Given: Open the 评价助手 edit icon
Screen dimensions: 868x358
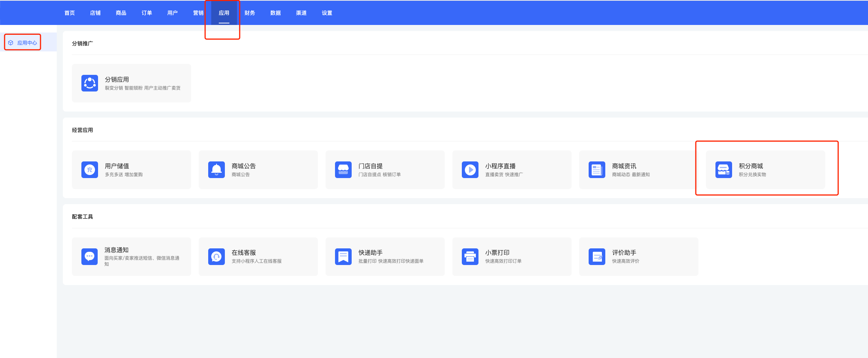Looking at the screenshot, I should pos(597,257).
